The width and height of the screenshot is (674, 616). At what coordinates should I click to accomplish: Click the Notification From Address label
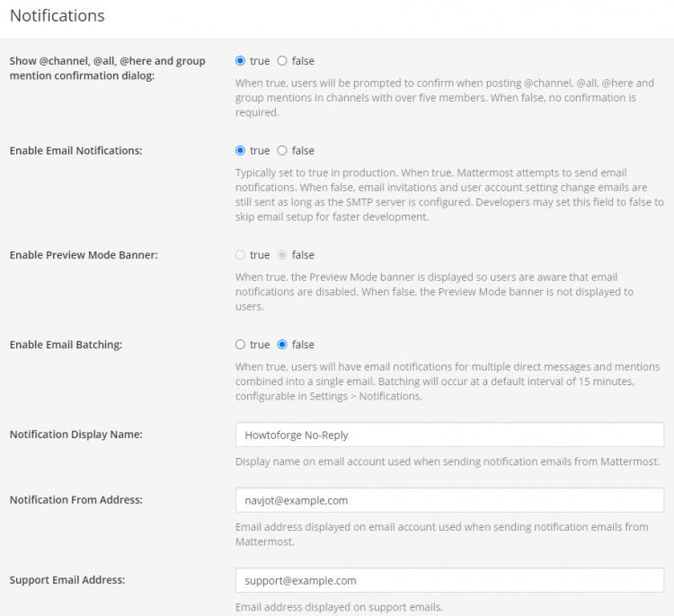click(x=76, y=500)
